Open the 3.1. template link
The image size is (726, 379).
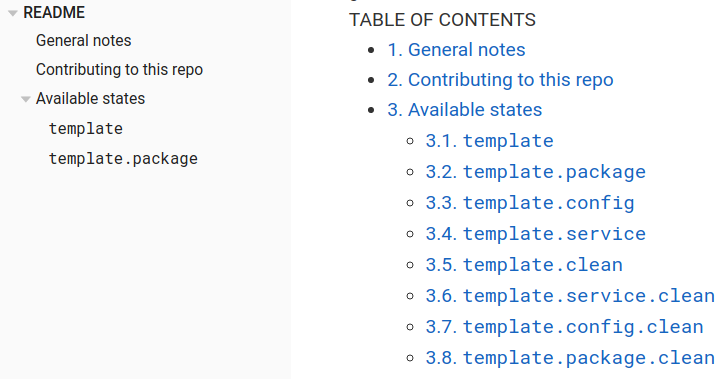(x=489, y=141)
